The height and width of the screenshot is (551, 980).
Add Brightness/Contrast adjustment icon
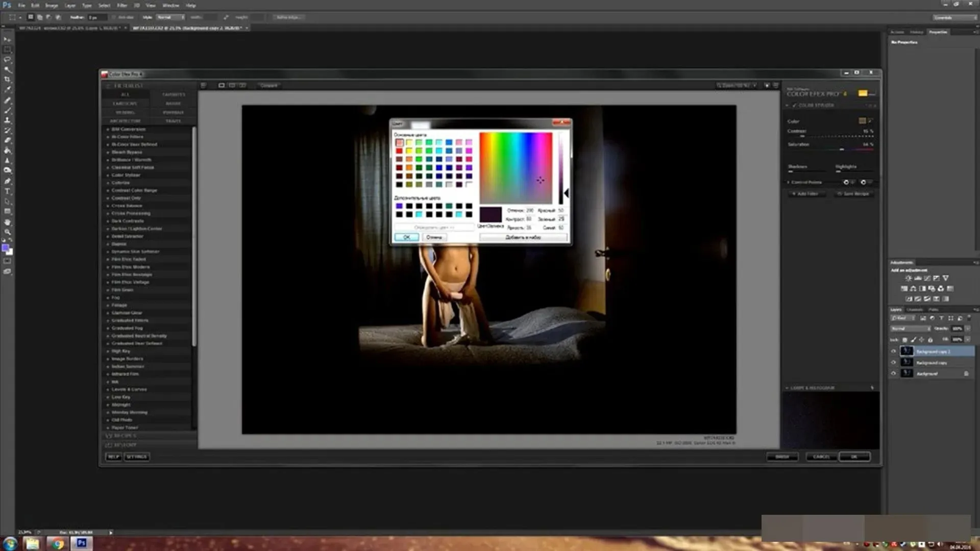point(908,279)
